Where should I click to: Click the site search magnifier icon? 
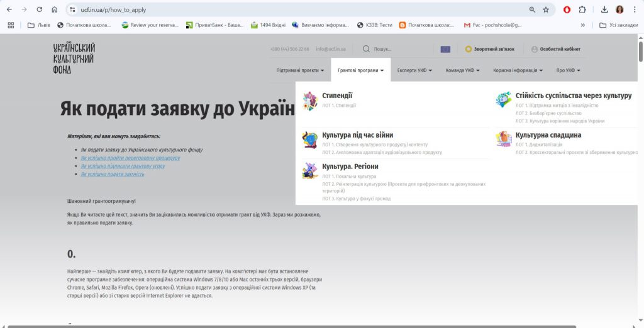(366, 49)
